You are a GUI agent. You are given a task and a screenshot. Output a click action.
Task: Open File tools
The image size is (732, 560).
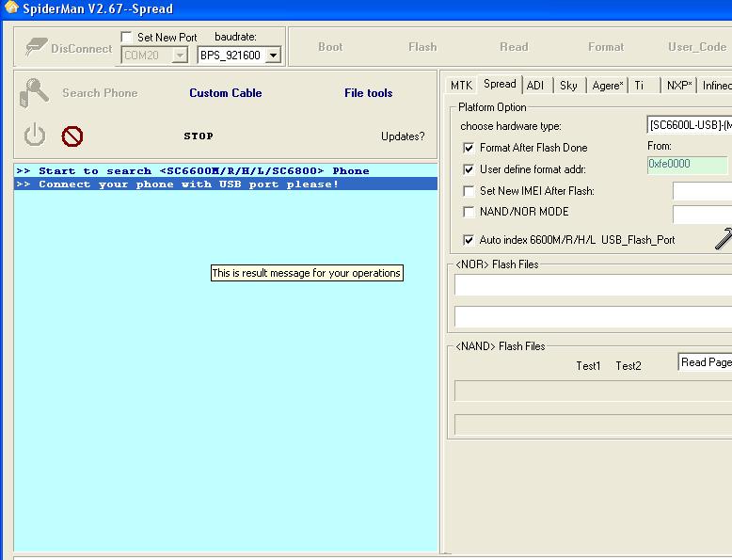(368, 93)
